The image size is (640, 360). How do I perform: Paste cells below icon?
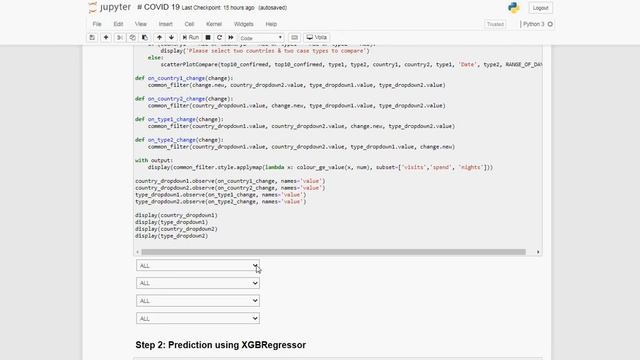click(x=145, y=38)
